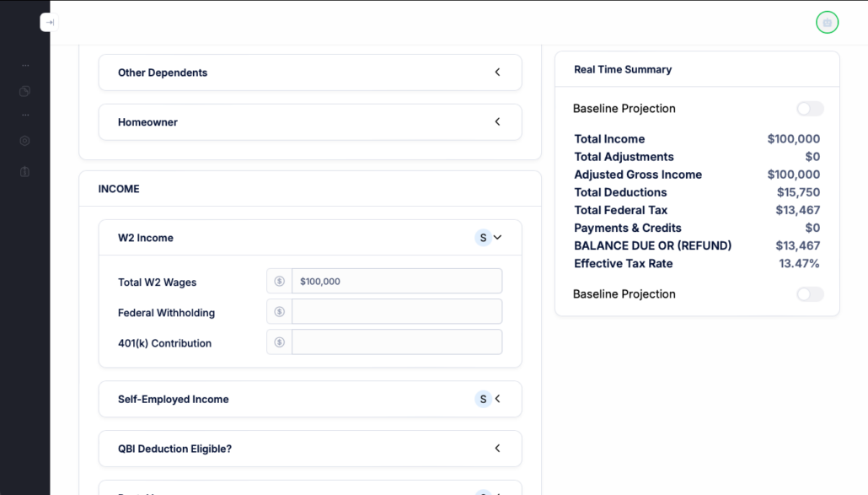Viewport: 868px width, 495px height.
Task: Click the S badge on W2 Income
Action: (x=483, y=238)
